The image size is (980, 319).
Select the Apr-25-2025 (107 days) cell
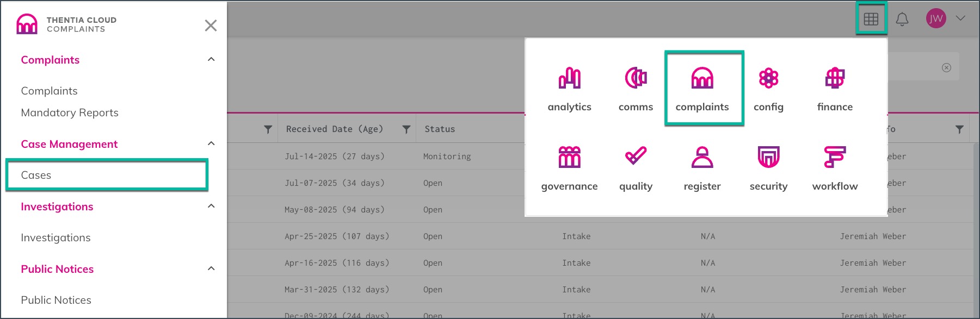337,236
